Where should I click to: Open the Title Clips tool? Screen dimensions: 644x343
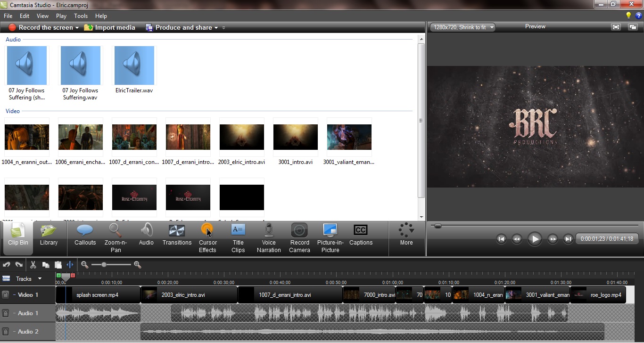pyautogui.click(x=238, y=238)
